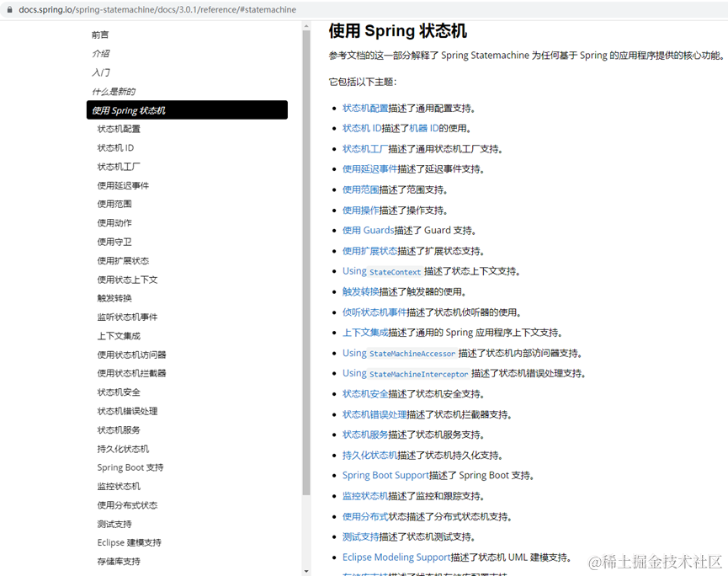Select highlighted 使用 Spring 状态机 sidebar entry
The image size is (728, 576).
[187, 110]
